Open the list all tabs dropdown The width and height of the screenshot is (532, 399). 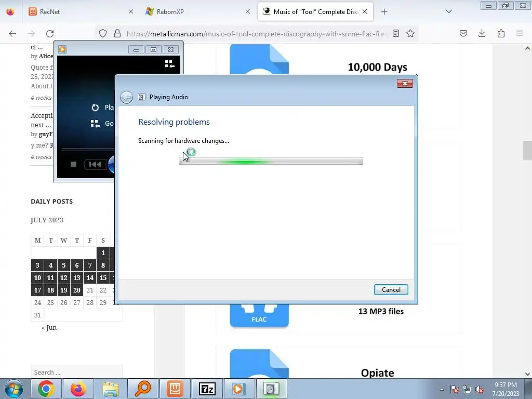[448, 11]
